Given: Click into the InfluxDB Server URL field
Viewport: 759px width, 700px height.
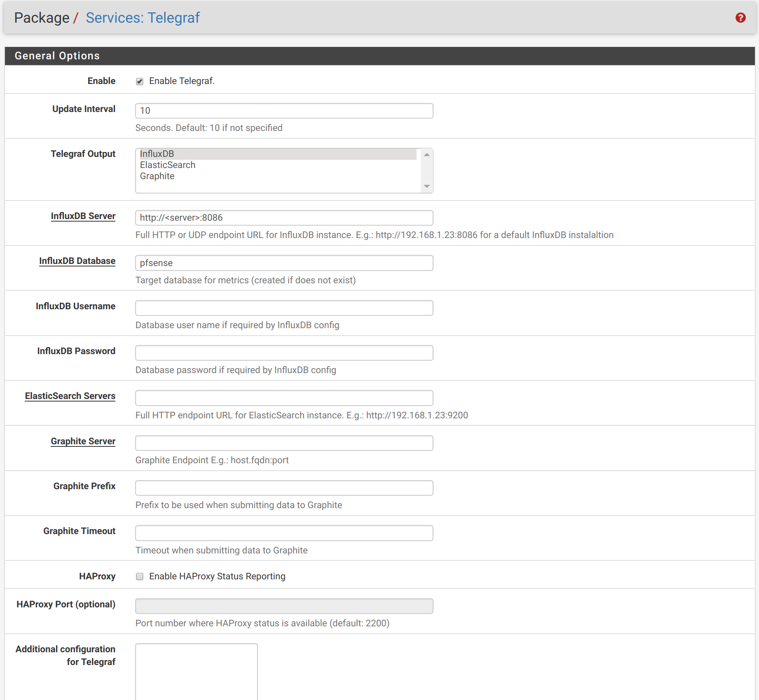Looking at the screenshot, I should pyautogui.click(x=284, y=218).
